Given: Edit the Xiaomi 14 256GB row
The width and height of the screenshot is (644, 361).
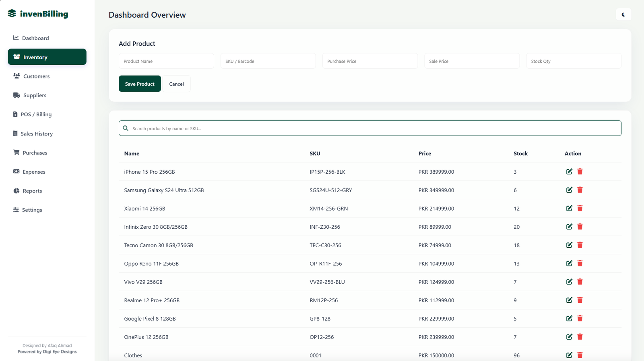Looking at the screenshot, I should (x=569, y=208).
